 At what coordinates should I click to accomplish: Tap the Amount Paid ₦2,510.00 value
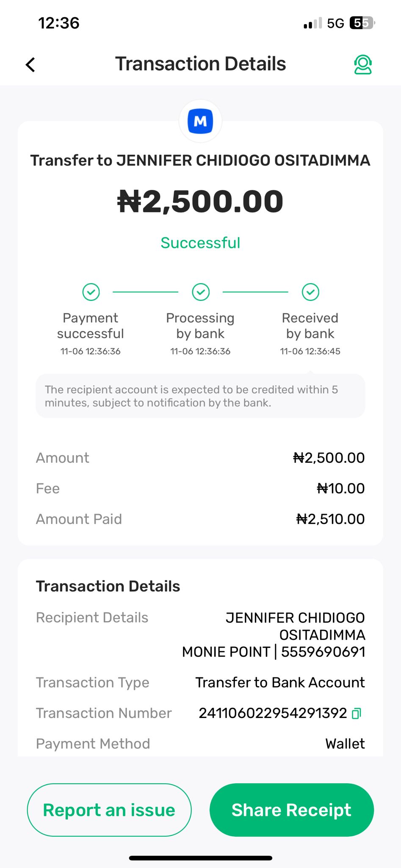pos(330,519)
